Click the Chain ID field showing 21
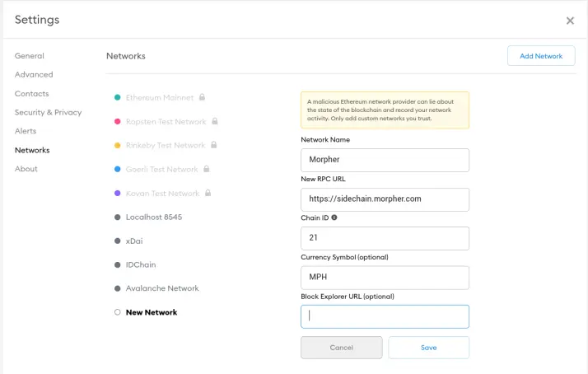Viewport: 588px width, 374px height. [x=385, y=238]
